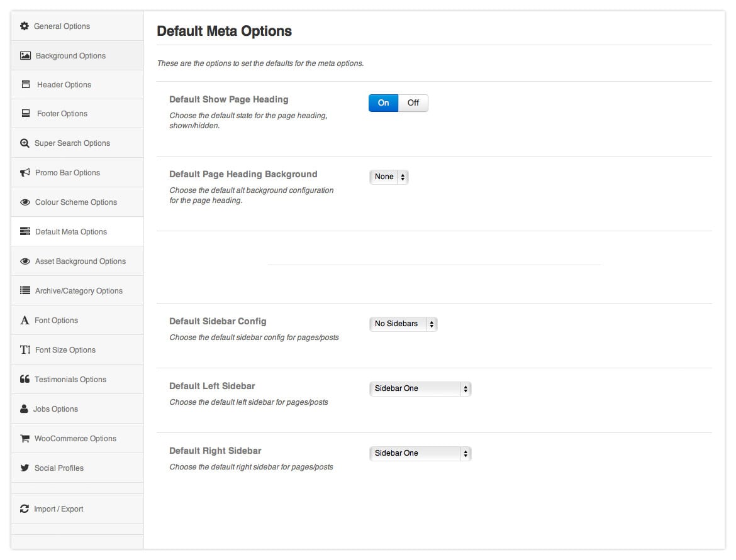Open the Page Heading Background dropdown

pos(389,177)
